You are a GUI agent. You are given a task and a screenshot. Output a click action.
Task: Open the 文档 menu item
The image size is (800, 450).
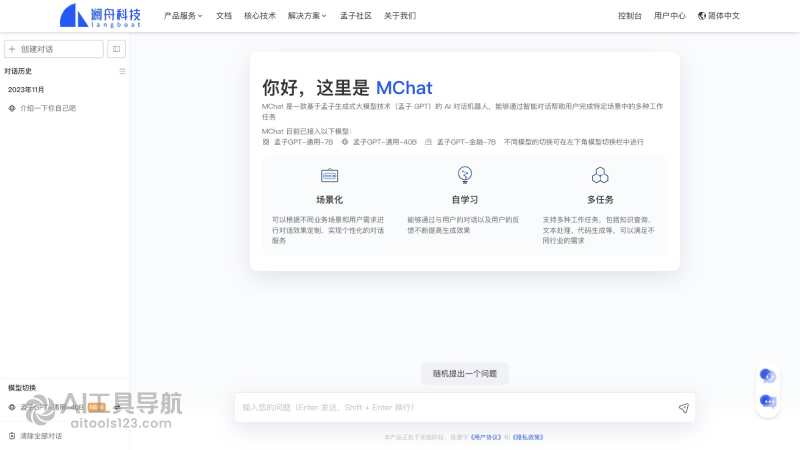click(223, 16)
